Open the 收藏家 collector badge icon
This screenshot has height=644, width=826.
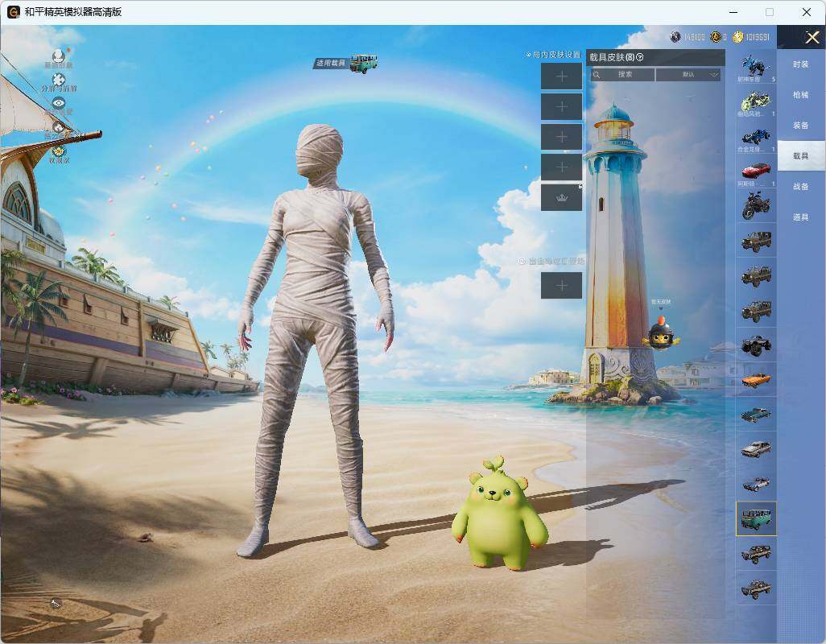[x=59, y=151]
